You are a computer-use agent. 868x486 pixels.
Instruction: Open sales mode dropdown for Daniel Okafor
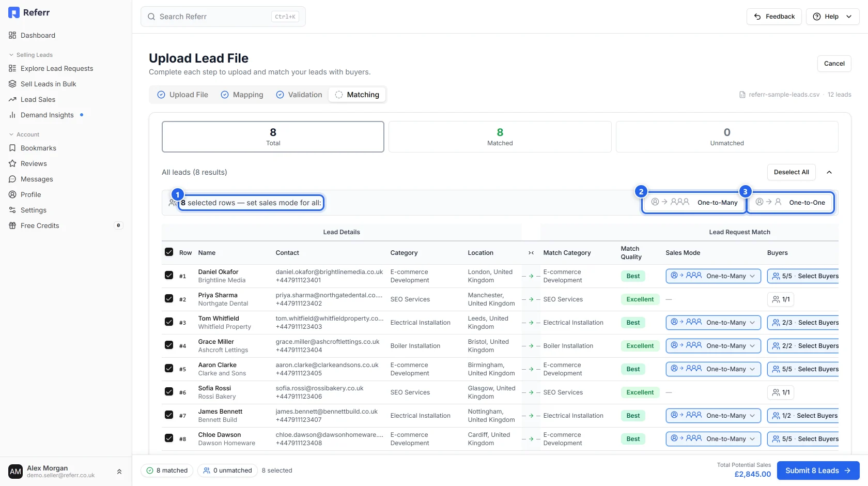pyautogui.click(x=714, y=276)
